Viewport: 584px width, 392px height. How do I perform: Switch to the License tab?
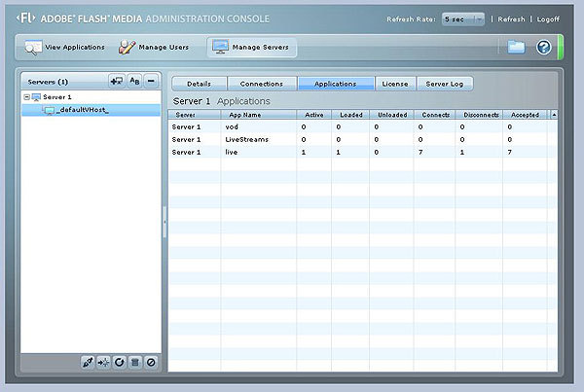pos(395,84)
